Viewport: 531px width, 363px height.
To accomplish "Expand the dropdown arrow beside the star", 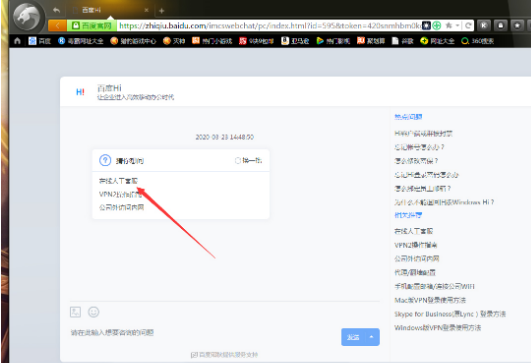I will click(x=457, y=25).
